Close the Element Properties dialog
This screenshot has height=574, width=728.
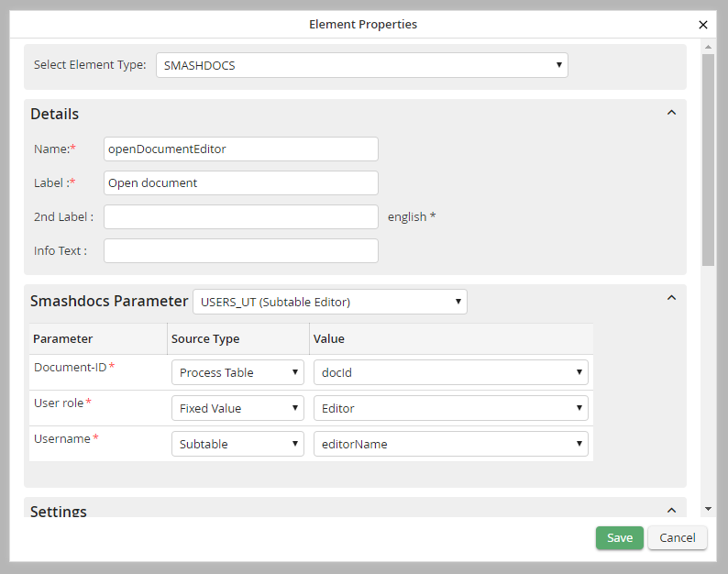[x=703, y=25]
